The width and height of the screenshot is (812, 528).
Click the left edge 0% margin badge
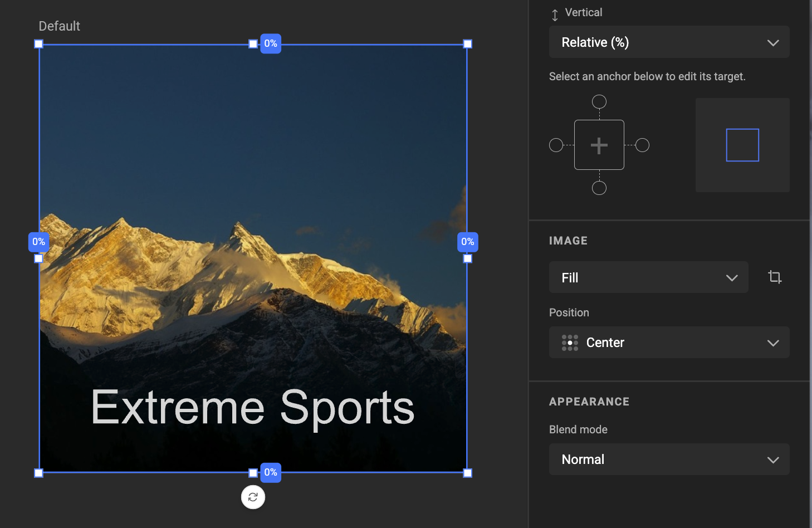(38, 242)
